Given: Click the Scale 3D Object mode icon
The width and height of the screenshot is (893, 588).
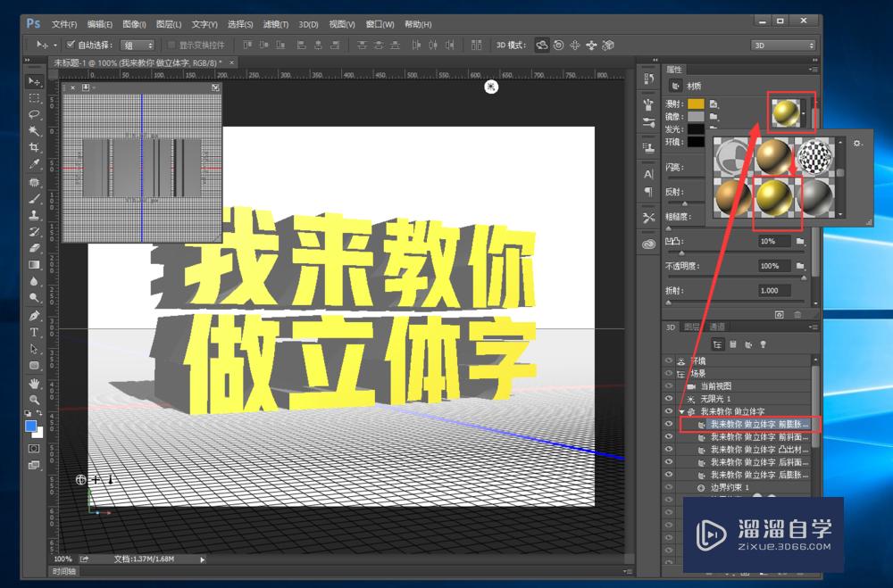Looking at the screenshot, I should [x=608, y=45].
